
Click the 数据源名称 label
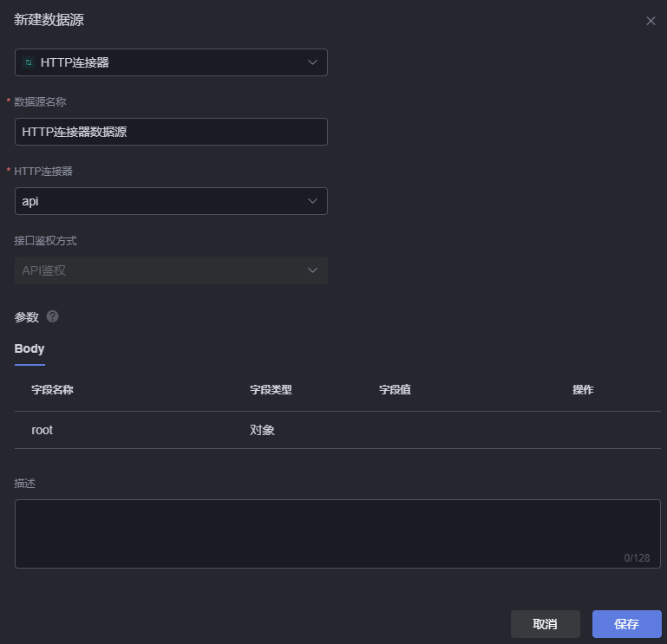(x=40, y=102)
